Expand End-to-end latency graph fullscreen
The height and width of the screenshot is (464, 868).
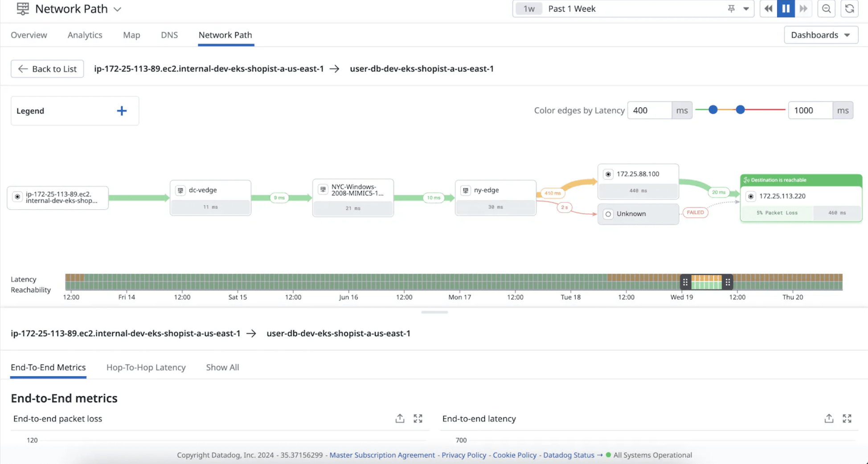click(x=847, y=419)
